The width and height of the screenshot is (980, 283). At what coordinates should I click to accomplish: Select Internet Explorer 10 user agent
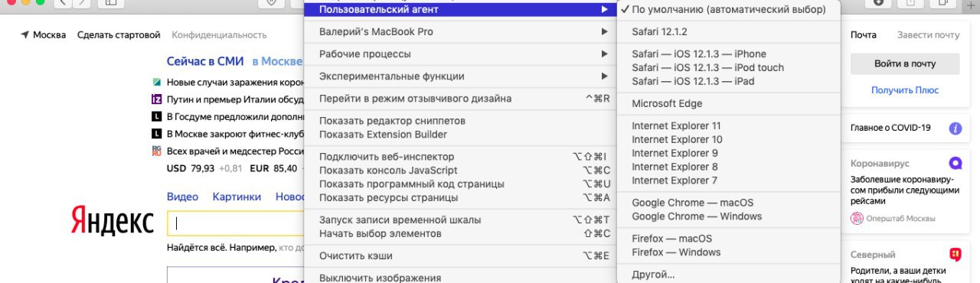pos(728,140)
